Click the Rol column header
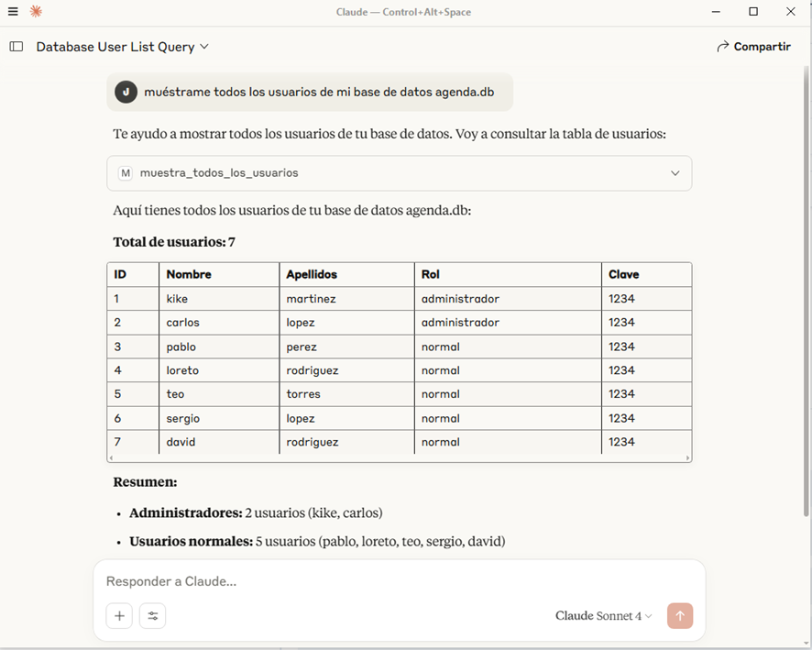Image resolution: width=812 pixels, height=650 pixels. coord(431,274)
